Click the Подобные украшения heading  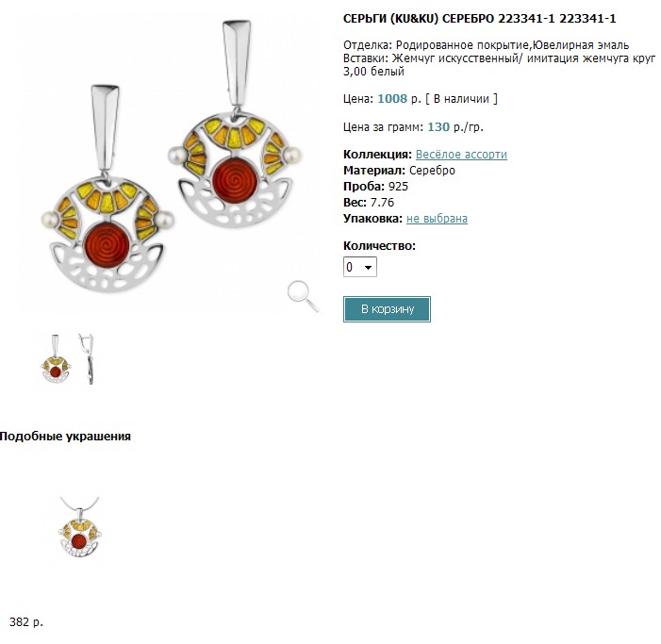[65, 436]
